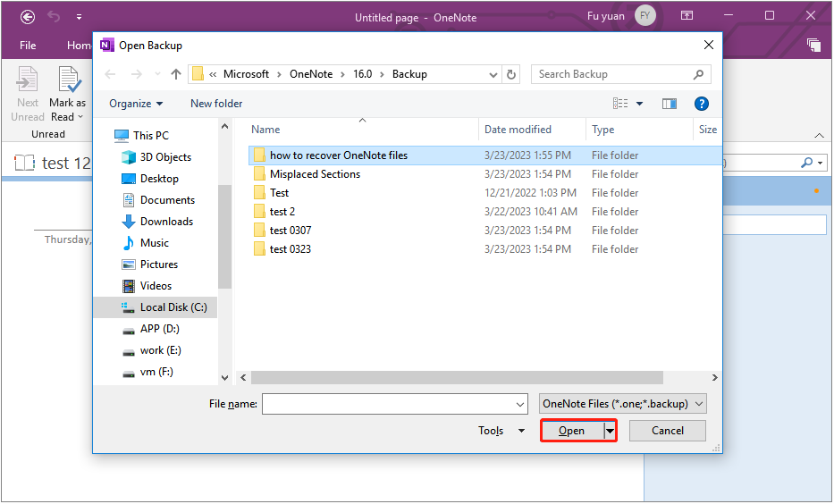Collapse the OneNote ribbon chevron
The width and height of the screenshot is (834, 504).
point(819,136)
